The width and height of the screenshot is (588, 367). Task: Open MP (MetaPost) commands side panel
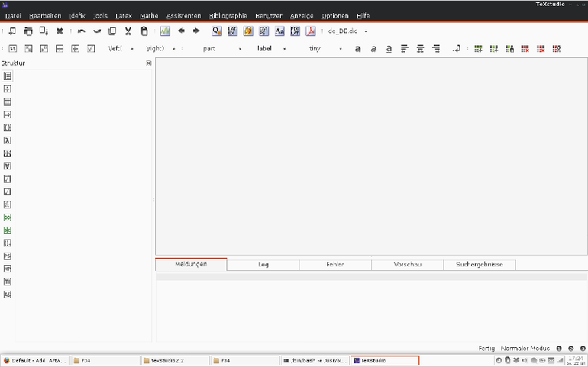7,269
